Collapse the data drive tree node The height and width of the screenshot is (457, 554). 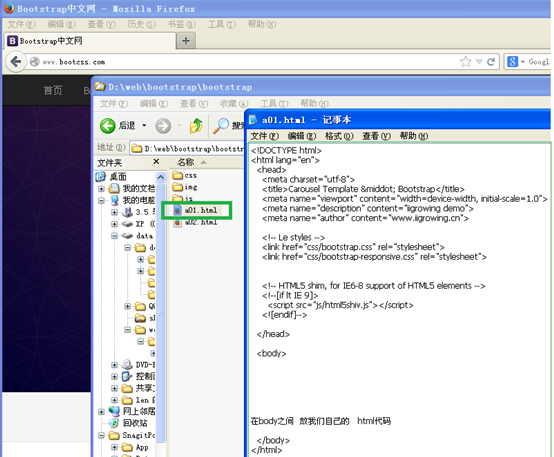114,236
